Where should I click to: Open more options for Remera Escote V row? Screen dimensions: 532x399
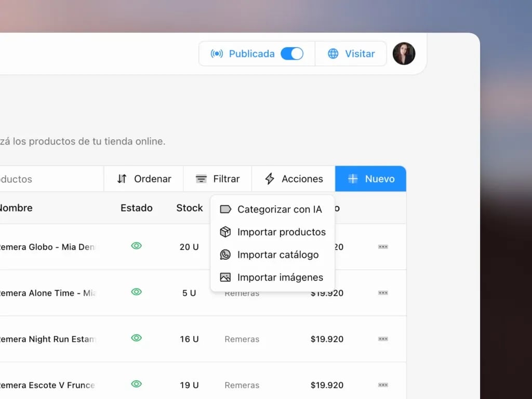383,385
